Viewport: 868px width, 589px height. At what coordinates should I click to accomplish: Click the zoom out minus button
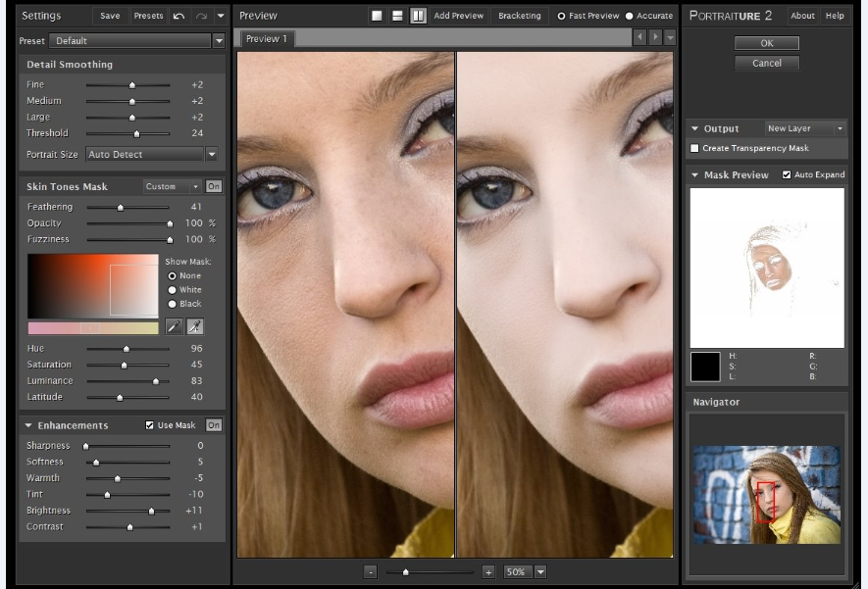(371, 572)
